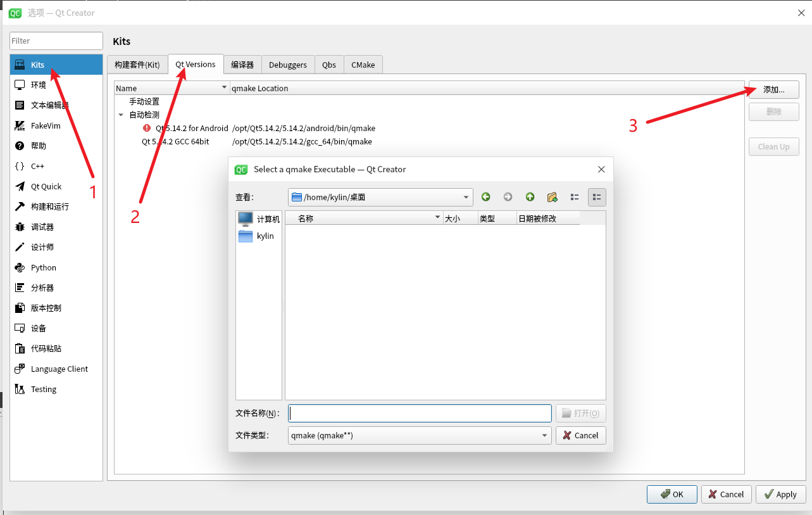
Task: Open the 查看 path dropdown
Action: coord(380,197)
